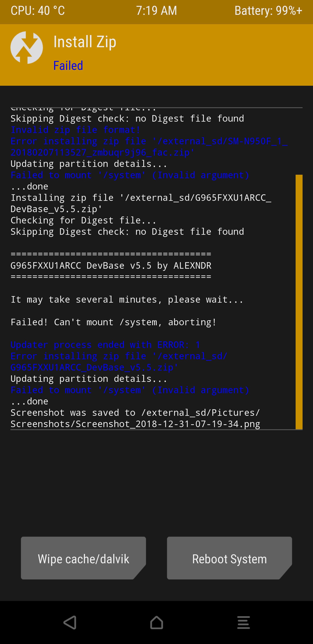This screenshot has width=313, height=644.
Task: Tap the CPU temperature readout
Action: [38, 11]
